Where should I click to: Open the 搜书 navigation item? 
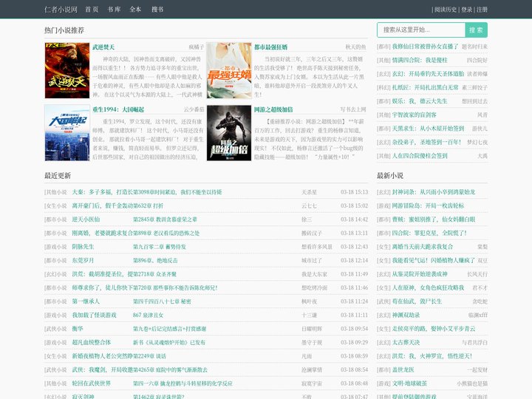[x=157, y=10]
